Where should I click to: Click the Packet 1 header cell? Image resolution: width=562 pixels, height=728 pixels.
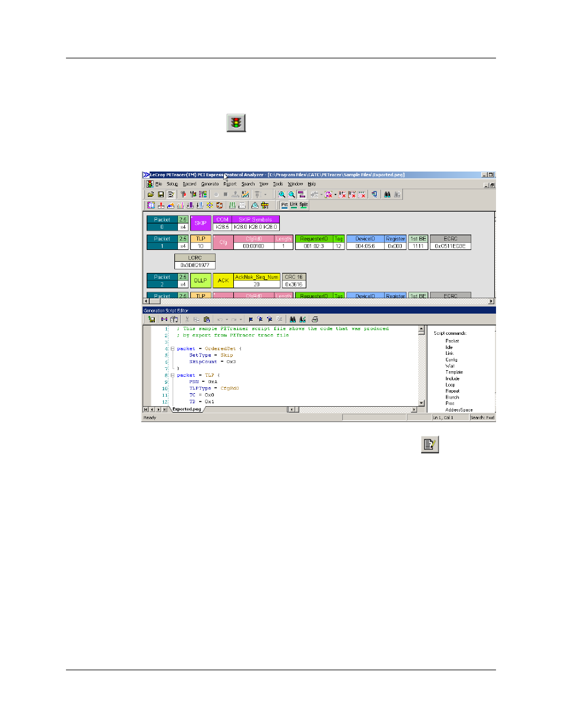(x=162, y=242)
